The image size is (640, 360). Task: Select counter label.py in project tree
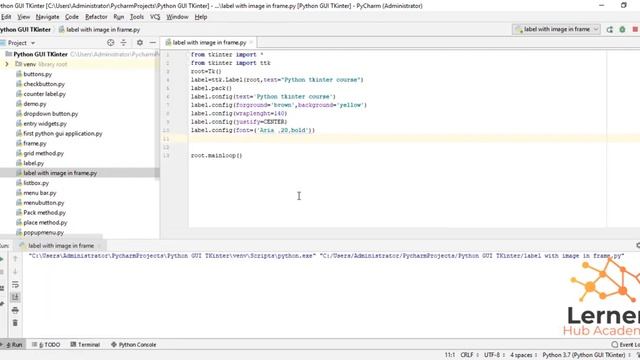tap(44, 94)
